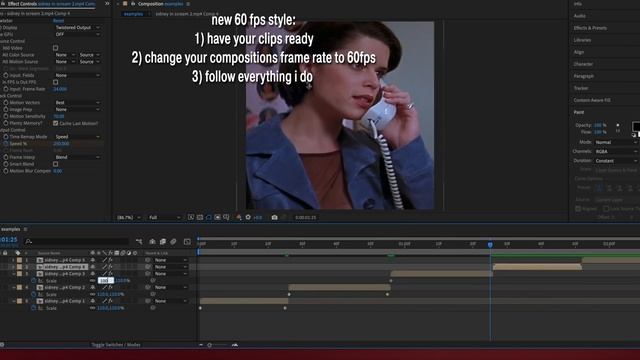Viewport: 640px width, 360px height.
Task: Enable frame blending for the timeline
Action: [x=163, y=242]
